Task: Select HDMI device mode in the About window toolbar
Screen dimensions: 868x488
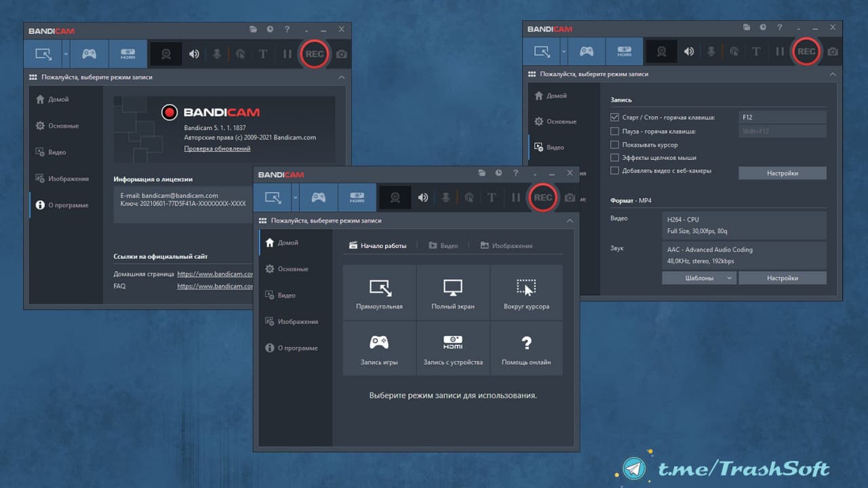Action: [x=127, y=54]
